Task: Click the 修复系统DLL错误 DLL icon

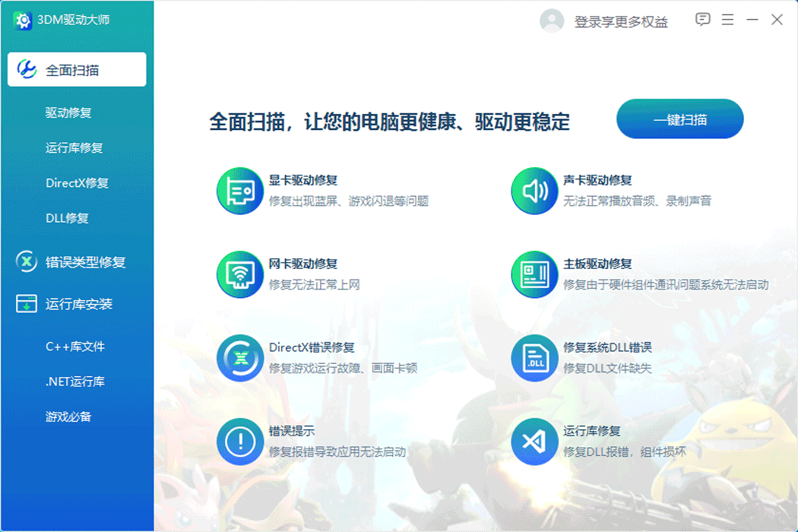Action: click(534, 358)
